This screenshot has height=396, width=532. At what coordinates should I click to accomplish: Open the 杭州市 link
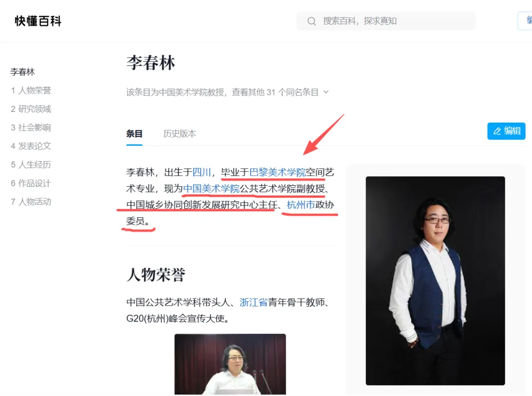click(x=300, y=205)
